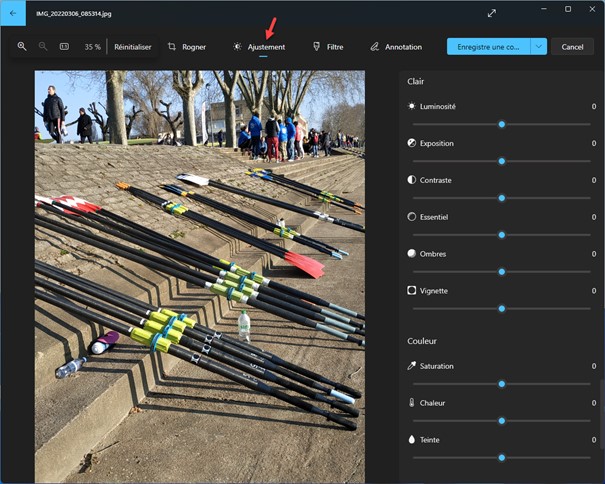The image size is (605, 484).
Task: Click the Ajustement sun icon
Action: coord(237,47)
